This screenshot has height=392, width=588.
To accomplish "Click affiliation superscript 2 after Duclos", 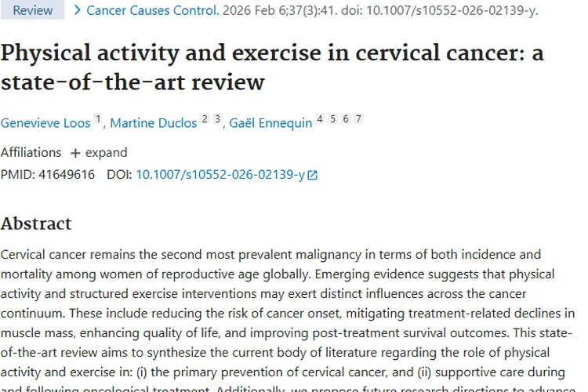I will pos(205,119).
